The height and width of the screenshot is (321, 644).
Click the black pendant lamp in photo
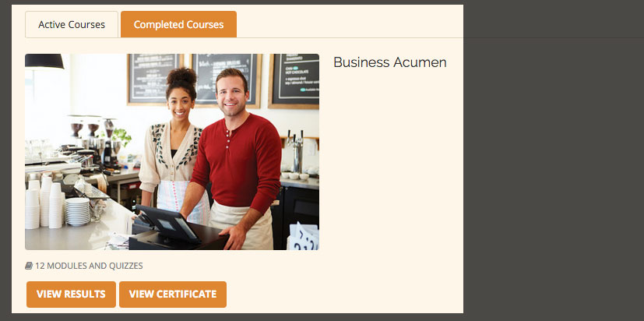click(44, 62)
